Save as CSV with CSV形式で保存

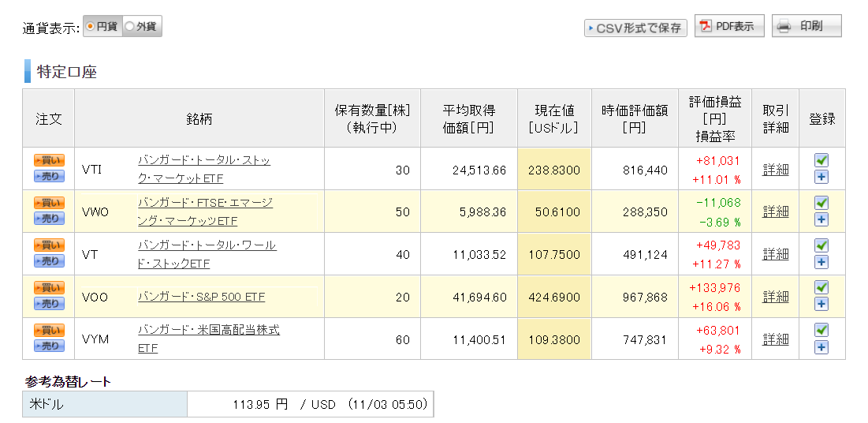click(635, 28)
